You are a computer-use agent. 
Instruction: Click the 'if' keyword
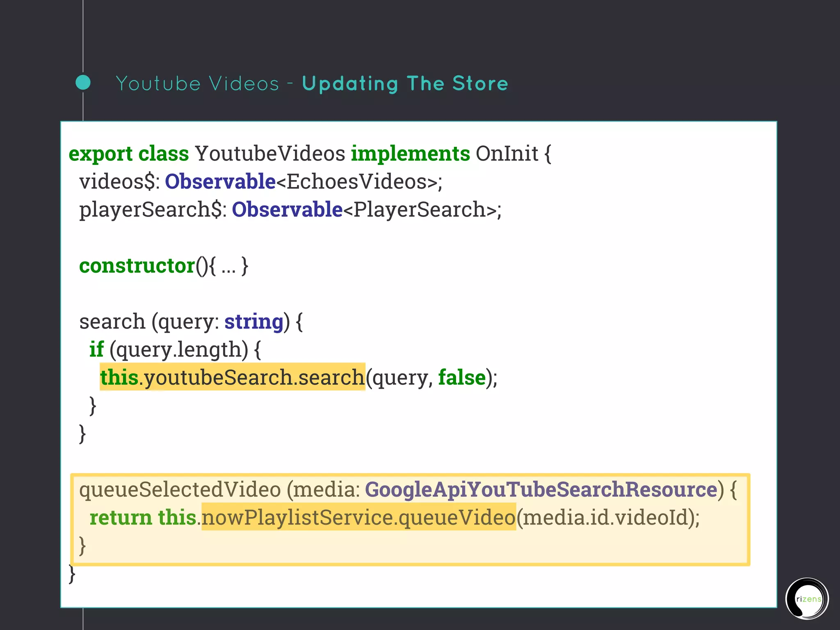(97, 349)
